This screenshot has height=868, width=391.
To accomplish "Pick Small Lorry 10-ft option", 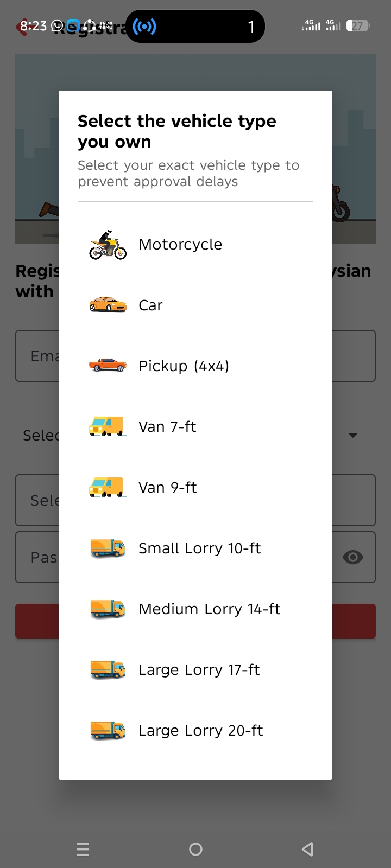I will click(x=199, y=548).
